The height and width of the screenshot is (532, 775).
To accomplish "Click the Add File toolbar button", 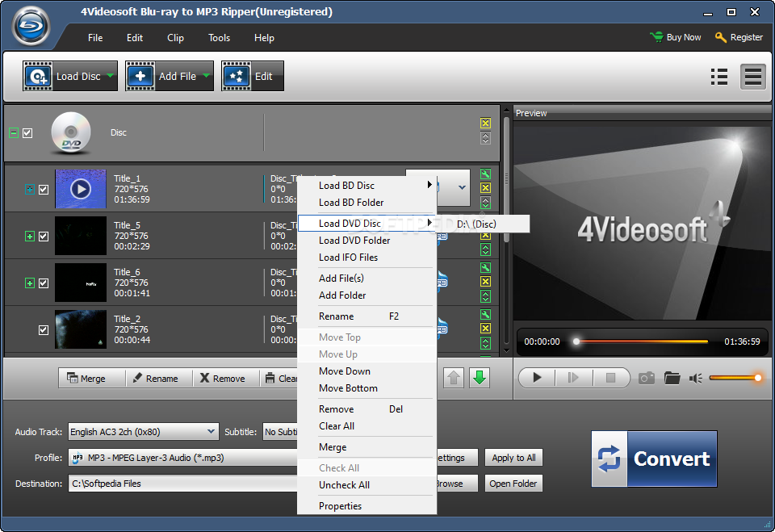I will [170, 76].
